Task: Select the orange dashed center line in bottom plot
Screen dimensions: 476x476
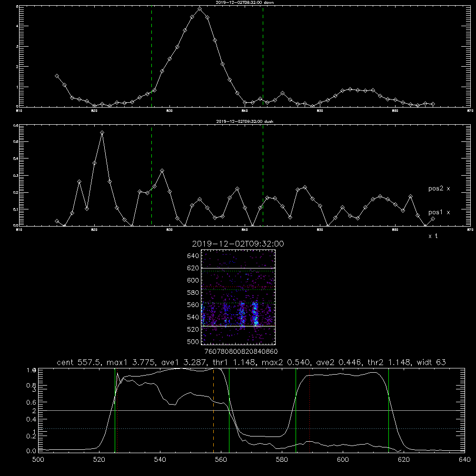Action: pyautogui.click(x=213, y=410)
